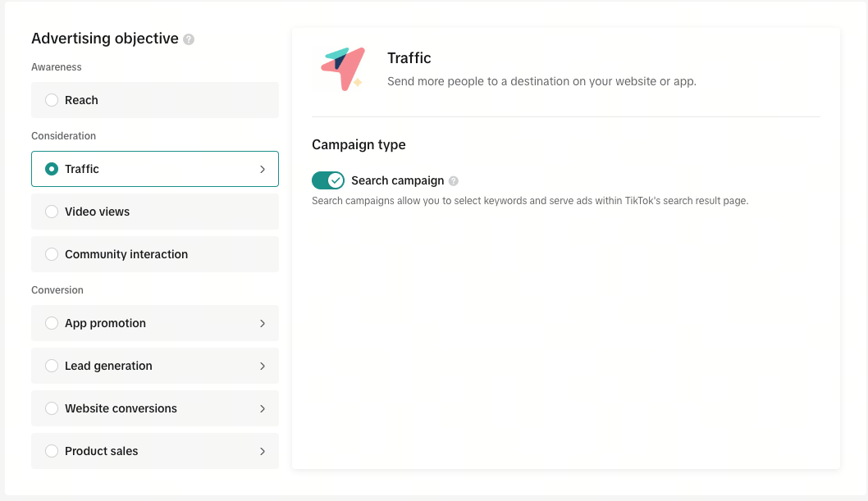
Task: Select the Community interaction radio button
Action: (52, 254)
